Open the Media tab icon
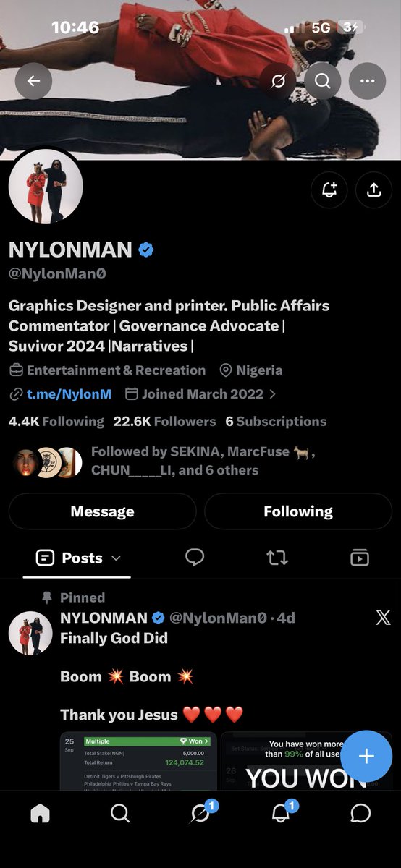Viewport: 401px width, 868px height. tap(360, 558)
